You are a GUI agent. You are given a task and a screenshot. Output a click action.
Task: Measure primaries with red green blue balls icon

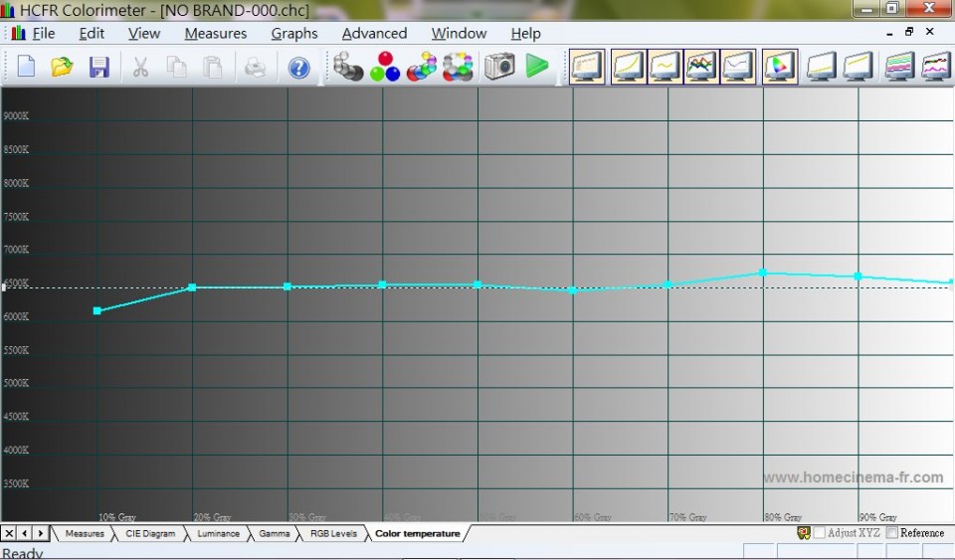tap(385, 67)
